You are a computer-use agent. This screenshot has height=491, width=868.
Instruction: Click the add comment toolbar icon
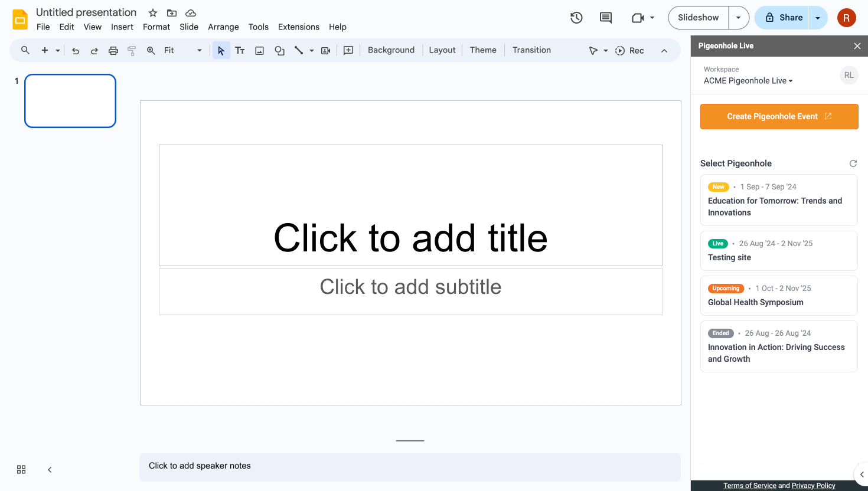point(348,51)
